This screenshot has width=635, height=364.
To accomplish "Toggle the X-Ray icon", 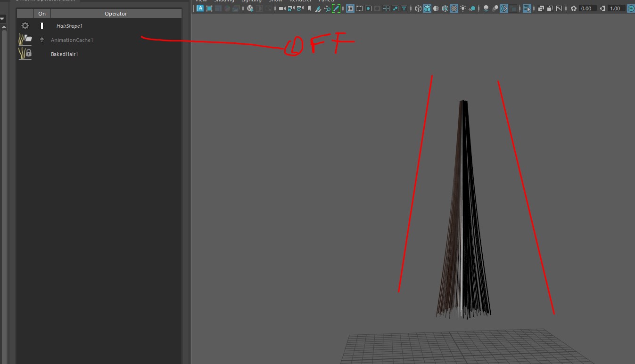I will click(541, 8).
